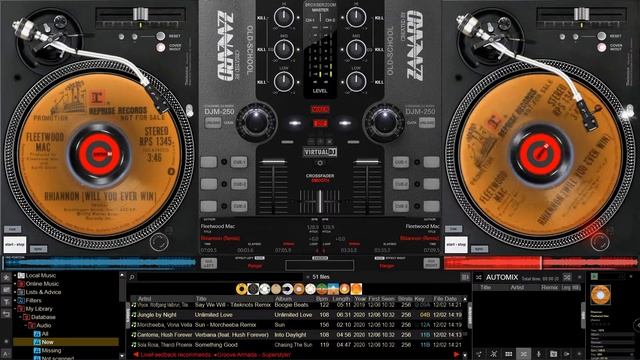
Task: Click the Online Music folder icon
Action: [x=21, y=284]
